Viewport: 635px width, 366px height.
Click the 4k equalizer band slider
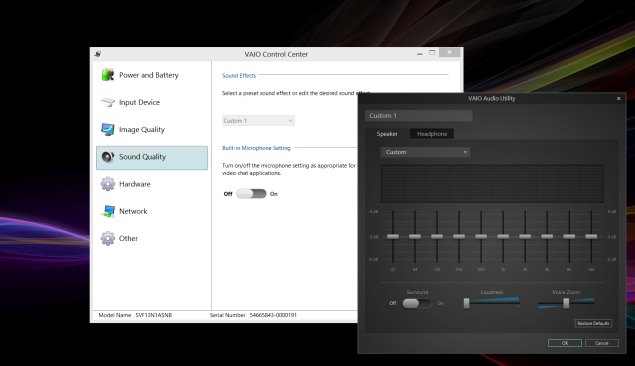[x=547, y=236]
